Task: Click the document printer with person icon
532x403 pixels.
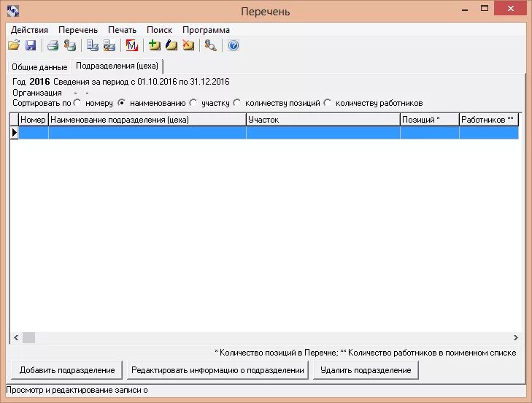Action: [109, 45]
